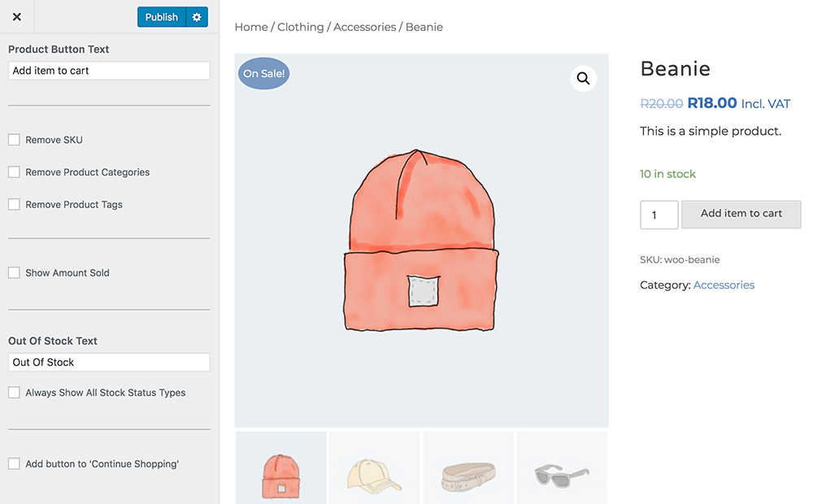Go to Clothing in the breadcrumb

[x=300, y=27]
